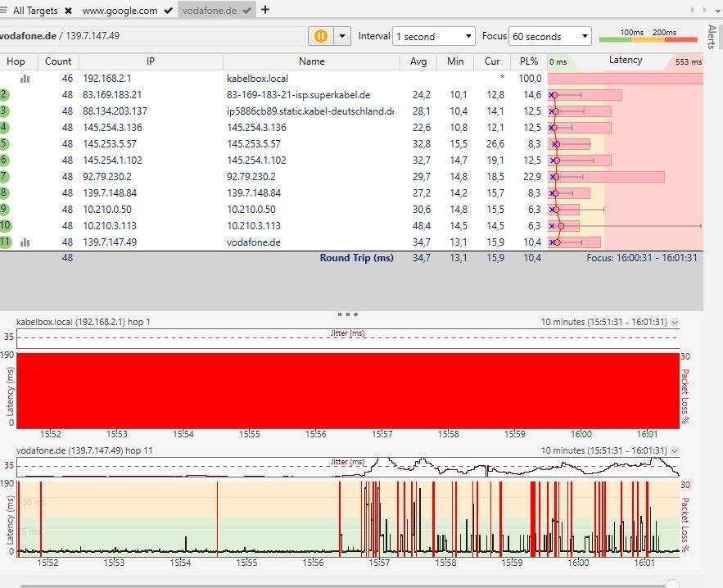Image resolution: width=723 pixels, height=588 pixels.
Task: Click the Latency graph column header
Action: pyautogui.click(x=626, y=61)
